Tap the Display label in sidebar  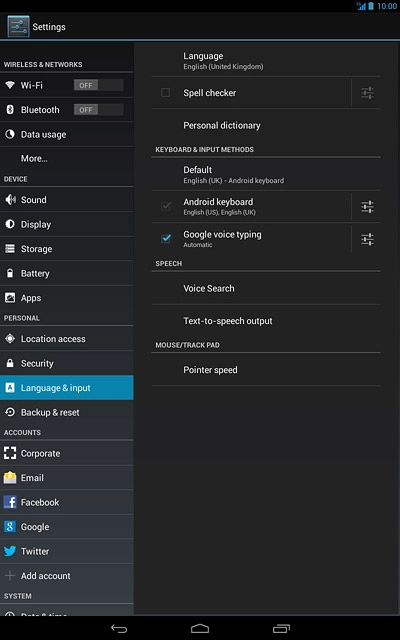pyautogui.click(x=36, y=224)
